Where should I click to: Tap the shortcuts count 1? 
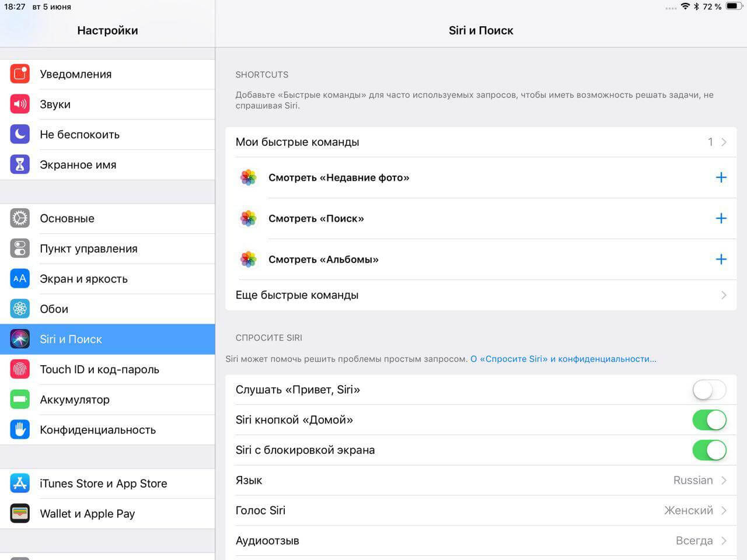[710, 142]
